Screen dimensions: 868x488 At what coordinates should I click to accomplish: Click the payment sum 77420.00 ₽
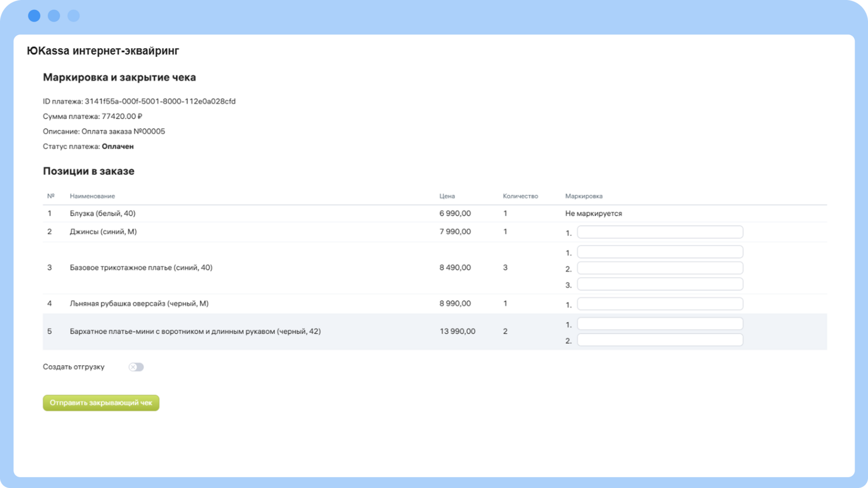pyautogui.click(x=122, y=117)
